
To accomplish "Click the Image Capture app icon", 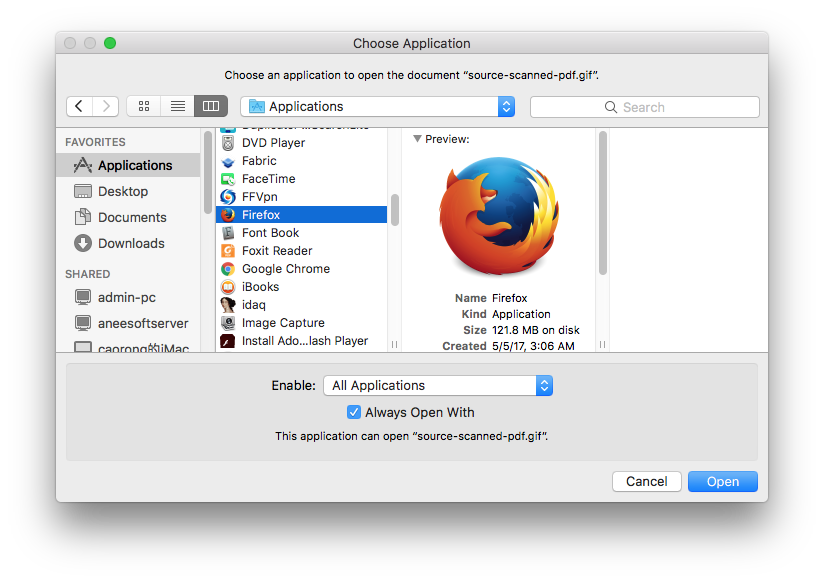I will point(228,323).
